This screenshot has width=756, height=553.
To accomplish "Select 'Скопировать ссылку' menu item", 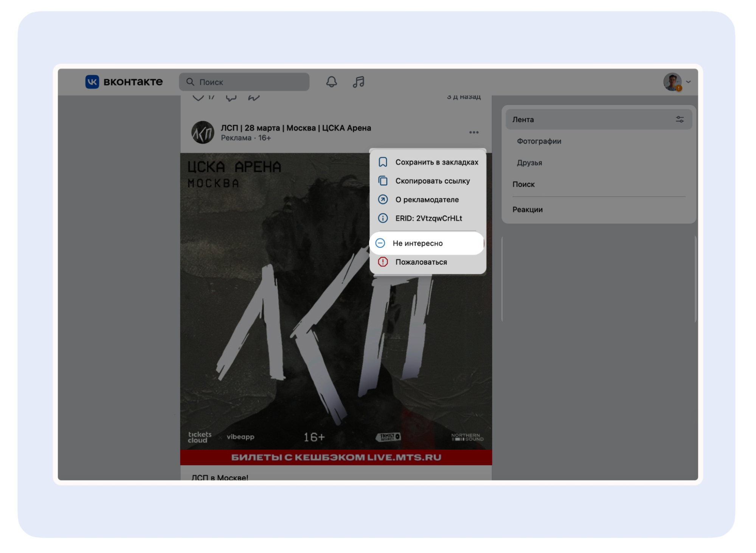I will [428, 181].
